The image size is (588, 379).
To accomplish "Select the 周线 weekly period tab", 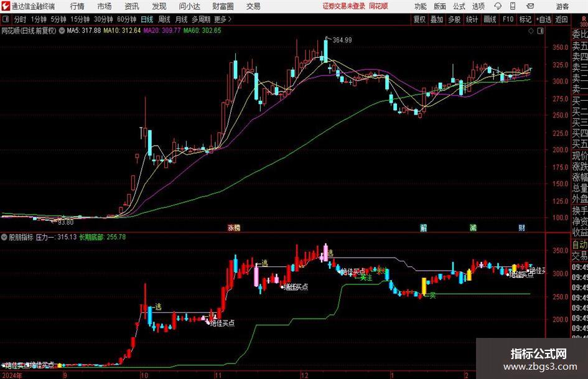I will pyautogui.click(x=164, y=19).
